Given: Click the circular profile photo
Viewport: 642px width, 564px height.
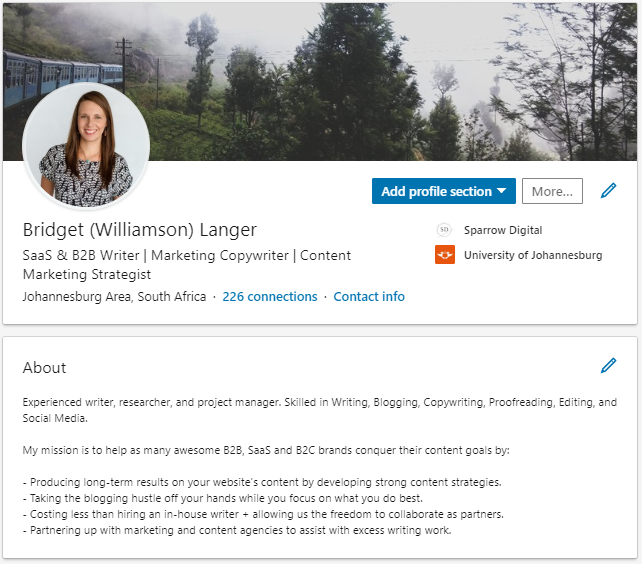Looking at the screenshot, I should tap(86, 146).
